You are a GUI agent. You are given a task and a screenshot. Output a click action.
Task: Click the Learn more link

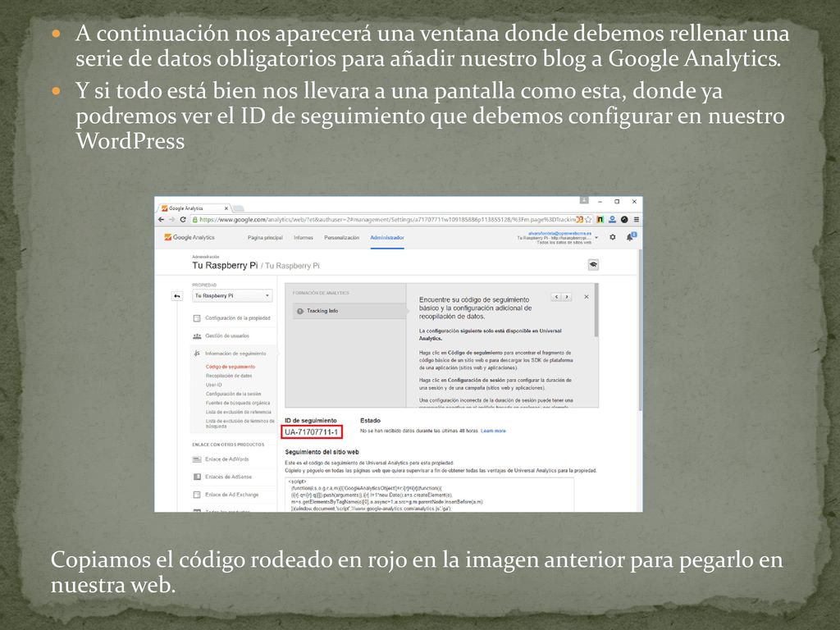click(x=493, y=431)
